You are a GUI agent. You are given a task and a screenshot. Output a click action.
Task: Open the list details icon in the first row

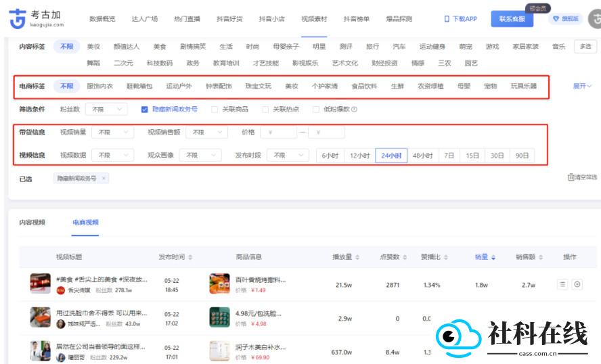point(562,284)
